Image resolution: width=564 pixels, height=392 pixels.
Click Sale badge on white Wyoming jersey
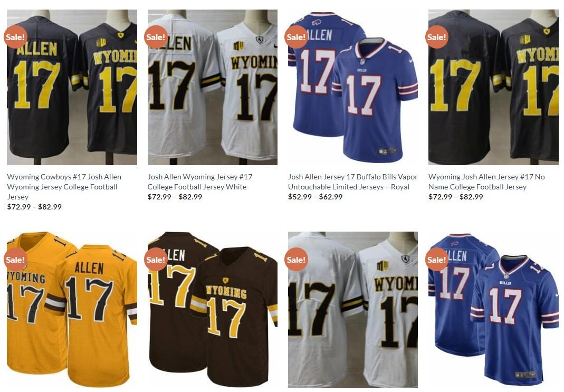click(156, 37)
